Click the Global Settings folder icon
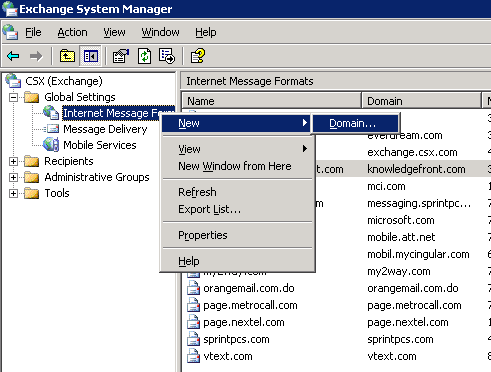491x372 pixels. click(x=32, y=97)
